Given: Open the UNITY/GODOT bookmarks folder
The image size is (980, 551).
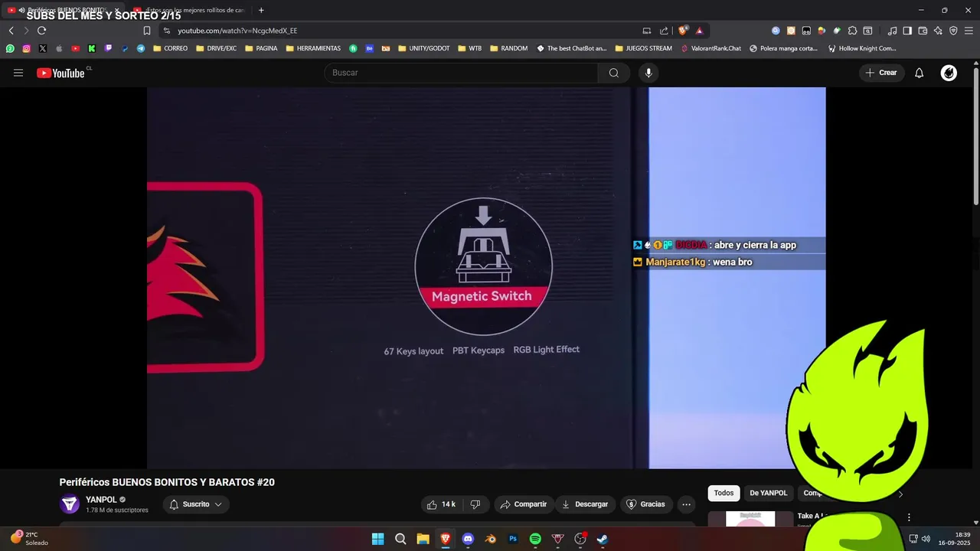Looking at the screenshot, I should 423,48.
